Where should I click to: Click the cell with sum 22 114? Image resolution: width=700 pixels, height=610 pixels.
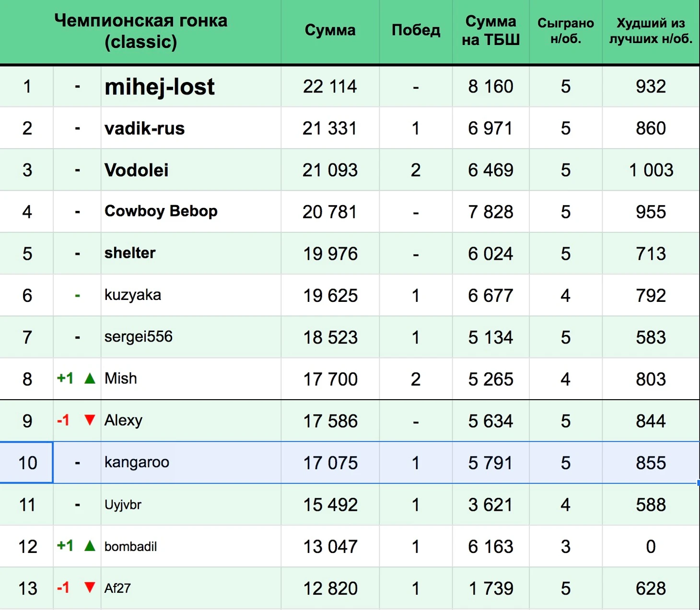(x=330, y=87)
